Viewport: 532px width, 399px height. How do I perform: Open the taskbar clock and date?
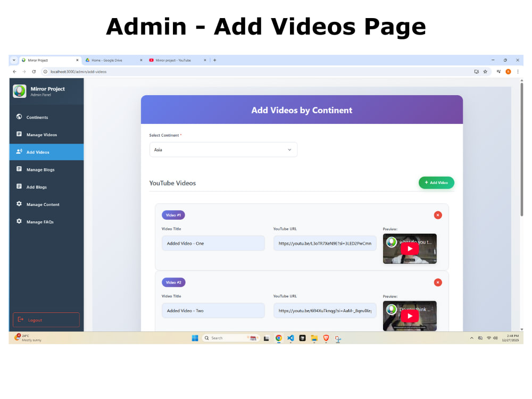pyautogui.click(x=510, y=338)
